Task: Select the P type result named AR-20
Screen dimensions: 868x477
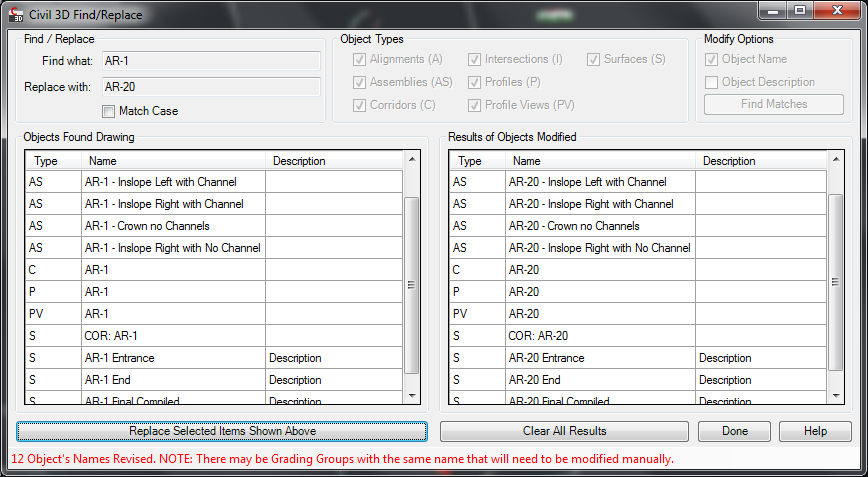Action: [638, 292]
